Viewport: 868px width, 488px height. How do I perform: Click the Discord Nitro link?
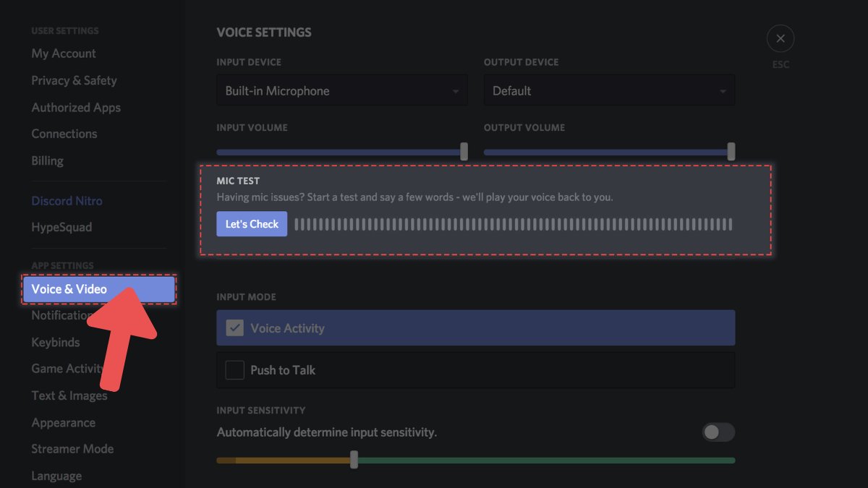[x=67, y=201]
